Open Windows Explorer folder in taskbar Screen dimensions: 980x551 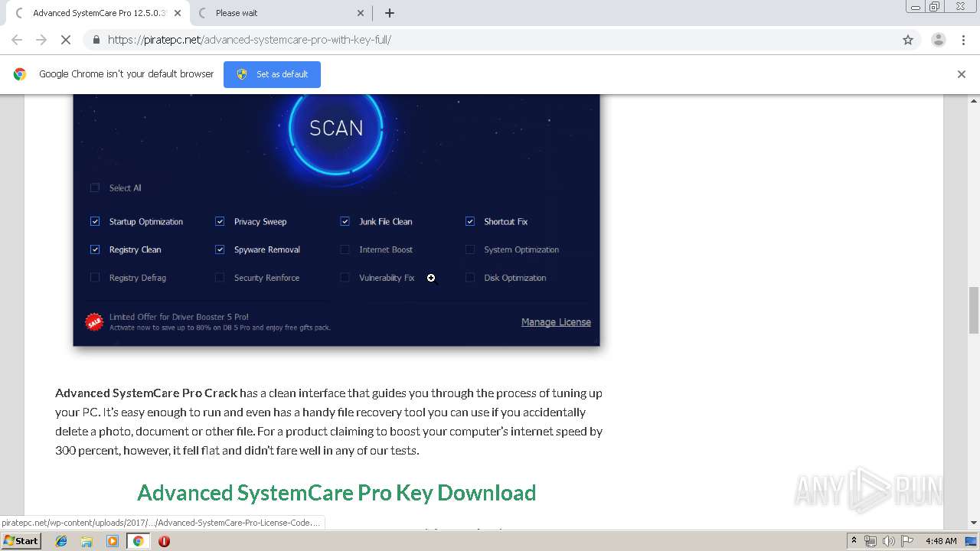pyautogui.click(x=87, y=541)
